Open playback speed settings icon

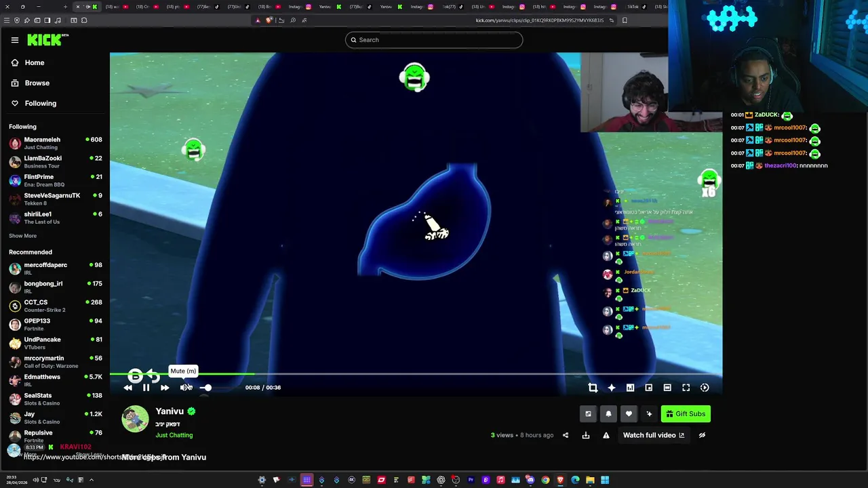click(705, 388)
